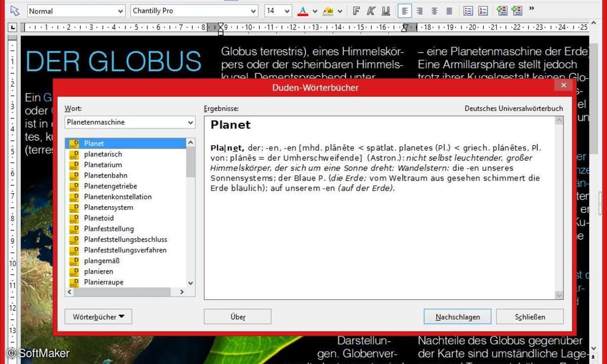The height and width of the screenshot is (364, 607).
Task: Click the word list scroll right arrow
Action: coord(182,292)
